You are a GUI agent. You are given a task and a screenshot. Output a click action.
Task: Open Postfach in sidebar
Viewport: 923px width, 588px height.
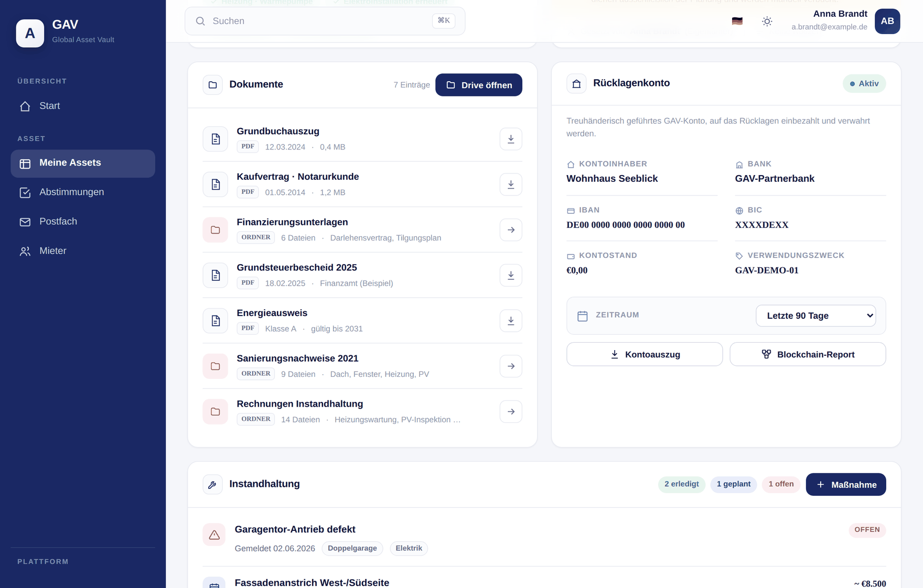83,222
